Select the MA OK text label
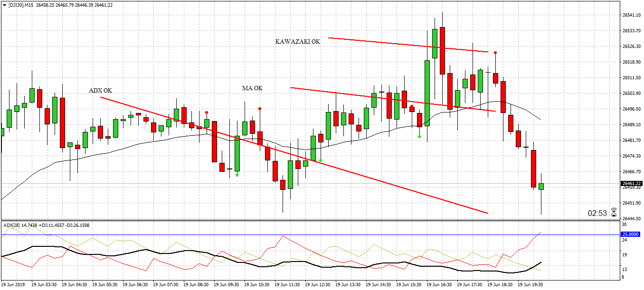The width and height of the screenshot is (644, 290). click(252, 88)
